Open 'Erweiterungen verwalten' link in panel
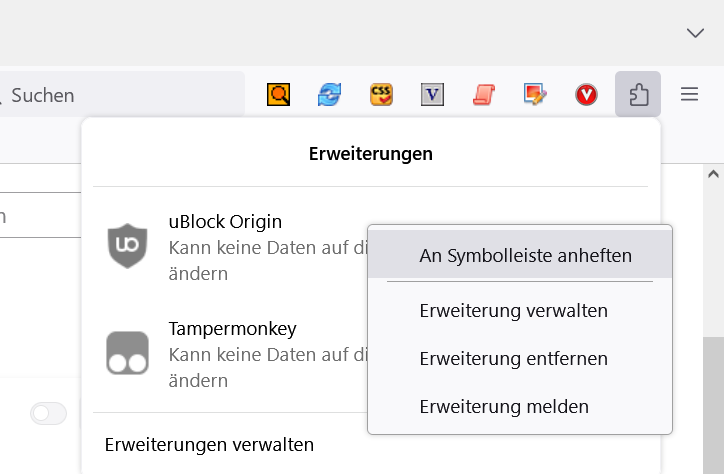Image resolution: width=724 pixels, height=474 pixels. tap(209, 445)
